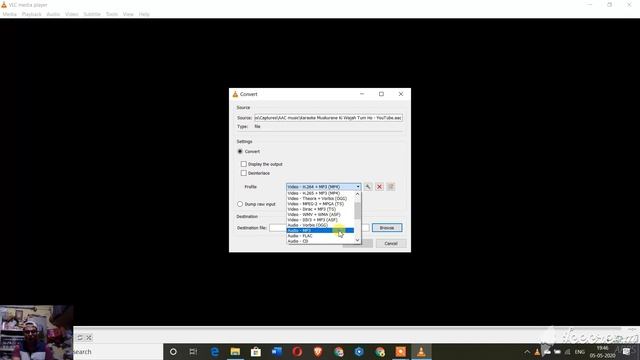
Task: Click the Browse button
Action: coord(387,228)
